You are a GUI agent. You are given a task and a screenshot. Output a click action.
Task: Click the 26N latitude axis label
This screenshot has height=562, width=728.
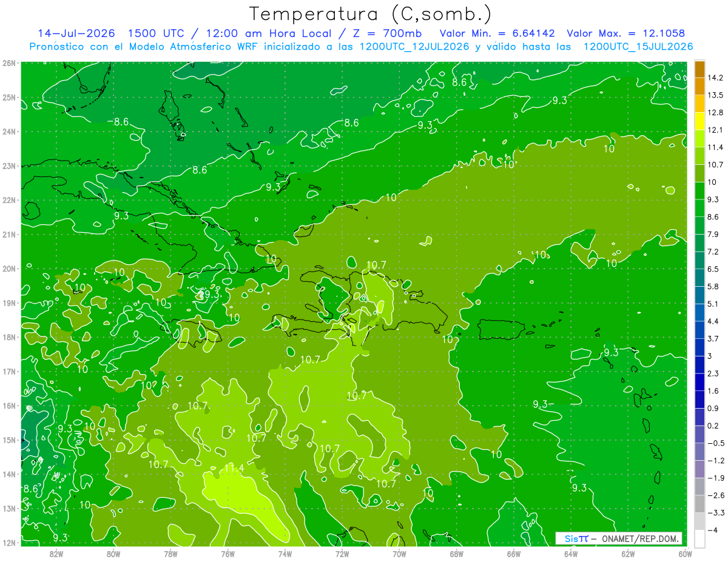[x=9, y=63]
